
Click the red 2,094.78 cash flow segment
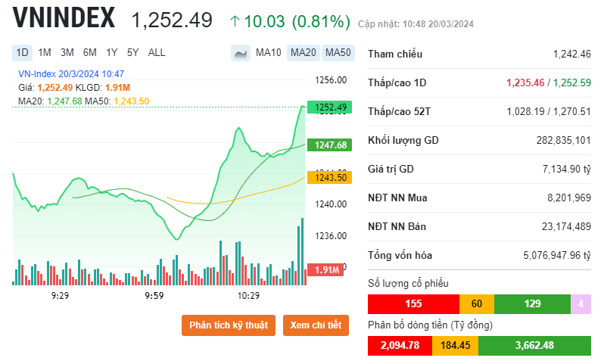[x=400, y=346]
